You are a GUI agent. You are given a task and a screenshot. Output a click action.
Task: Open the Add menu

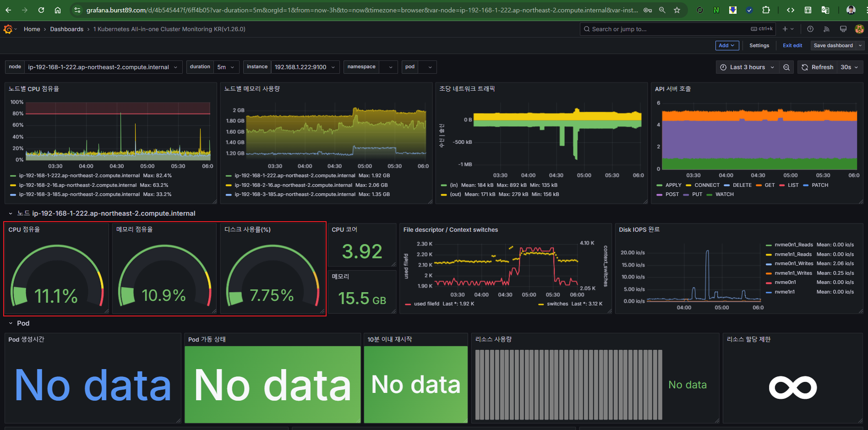tap(727, 45)
